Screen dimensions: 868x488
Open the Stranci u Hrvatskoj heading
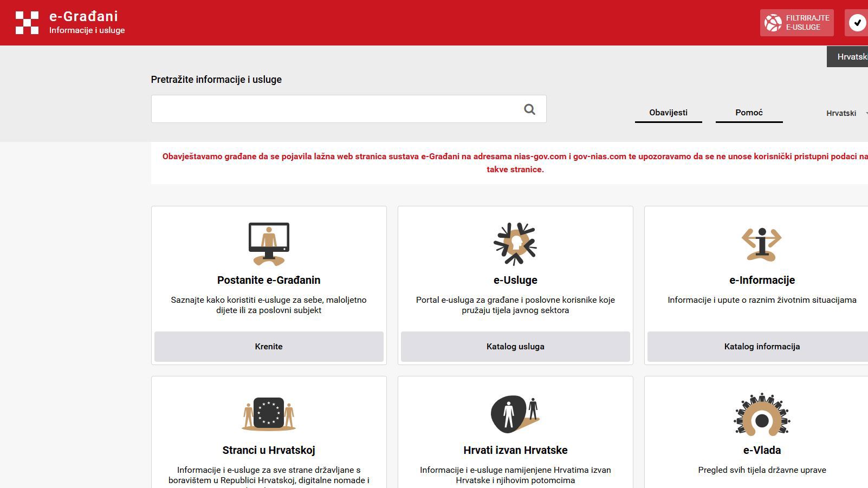pyautogui.click(x=269, y=450)
